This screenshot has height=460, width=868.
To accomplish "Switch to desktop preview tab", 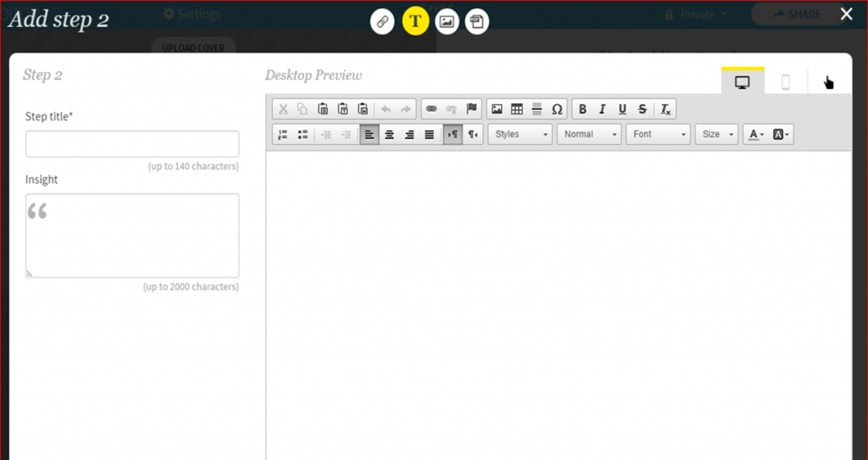I will (743, 82).
